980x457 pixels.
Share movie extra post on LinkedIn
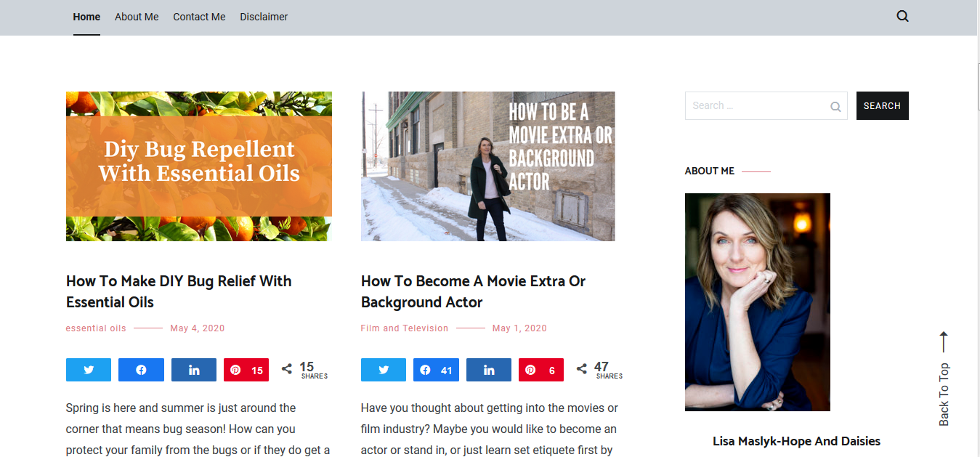click(x=489, y=370)
